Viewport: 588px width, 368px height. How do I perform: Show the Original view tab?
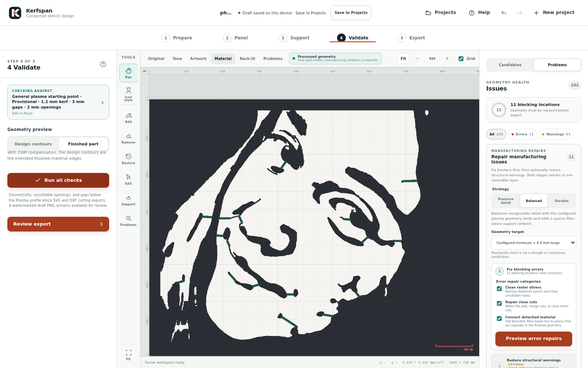[x=156, y=59]
